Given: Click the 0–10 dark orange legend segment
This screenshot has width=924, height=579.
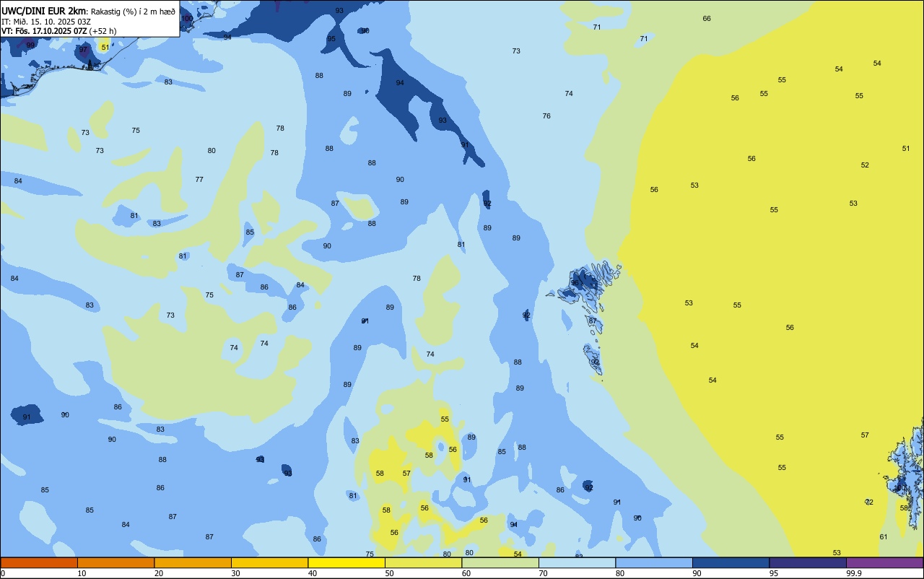Looking at the screenshot, I should coord(39,562).
